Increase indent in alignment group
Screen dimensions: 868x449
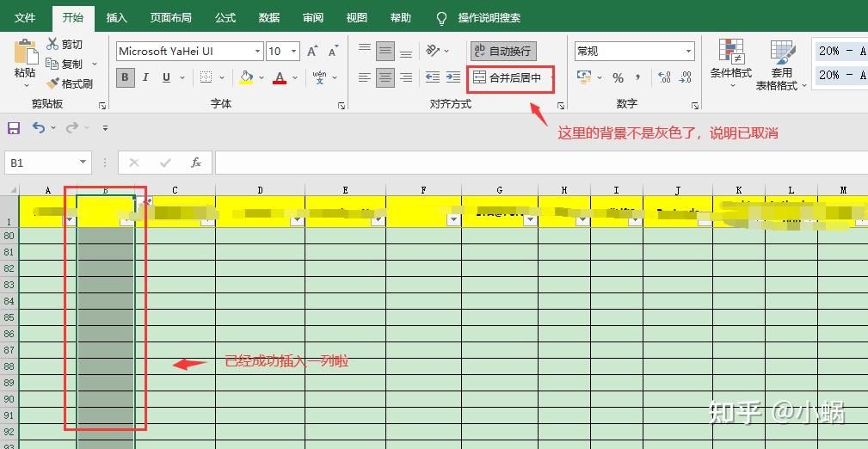[453, 77]
